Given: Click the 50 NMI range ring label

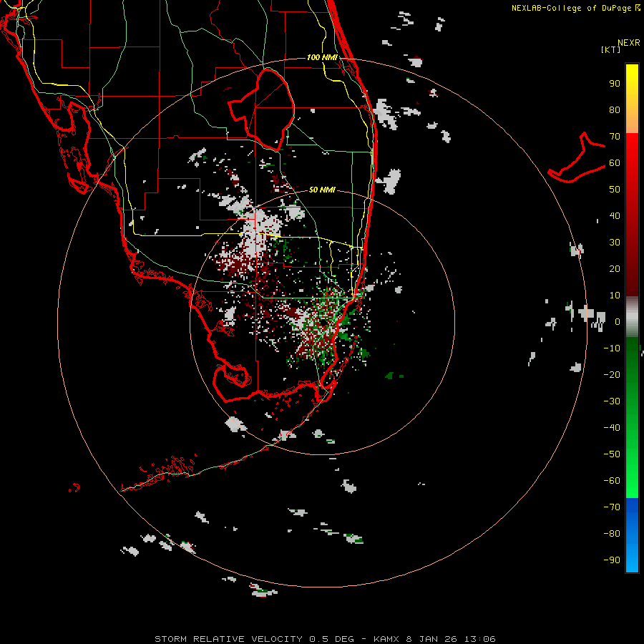Looking at the screenshot, I should (x=322, y=190).
